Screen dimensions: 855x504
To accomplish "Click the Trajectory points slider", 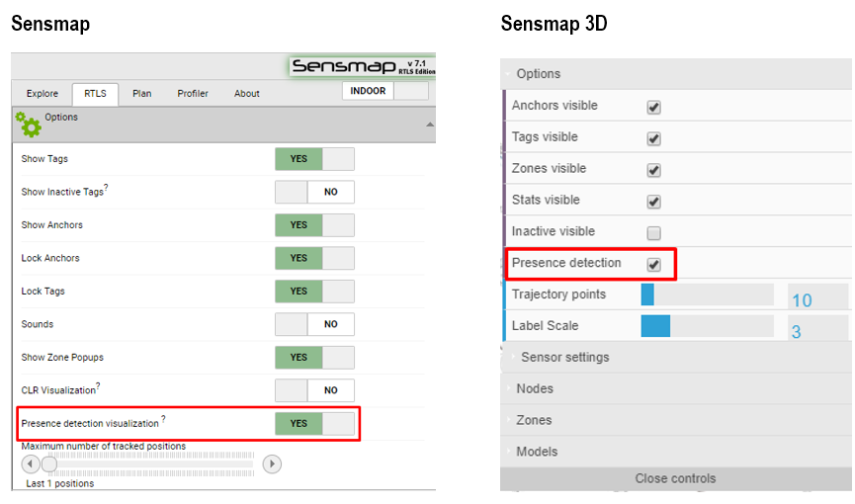I will [x=708, y=294].
